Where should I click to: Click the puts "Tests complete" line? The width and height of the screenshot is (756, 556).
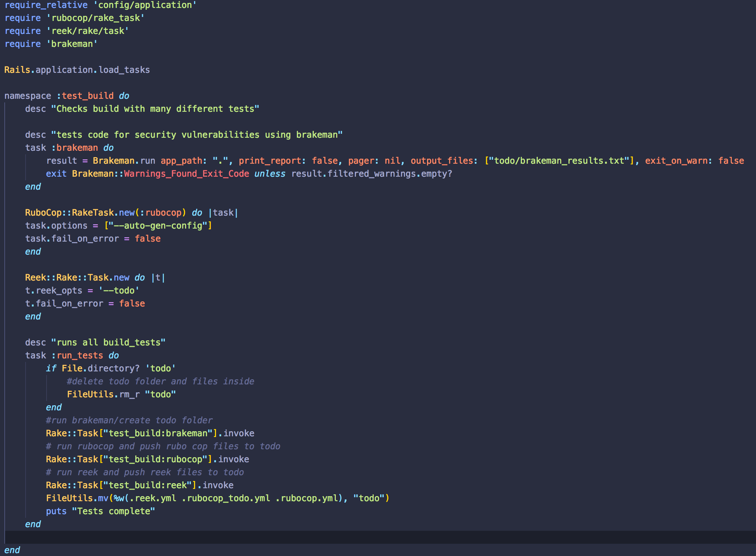[x=101, y=511]
